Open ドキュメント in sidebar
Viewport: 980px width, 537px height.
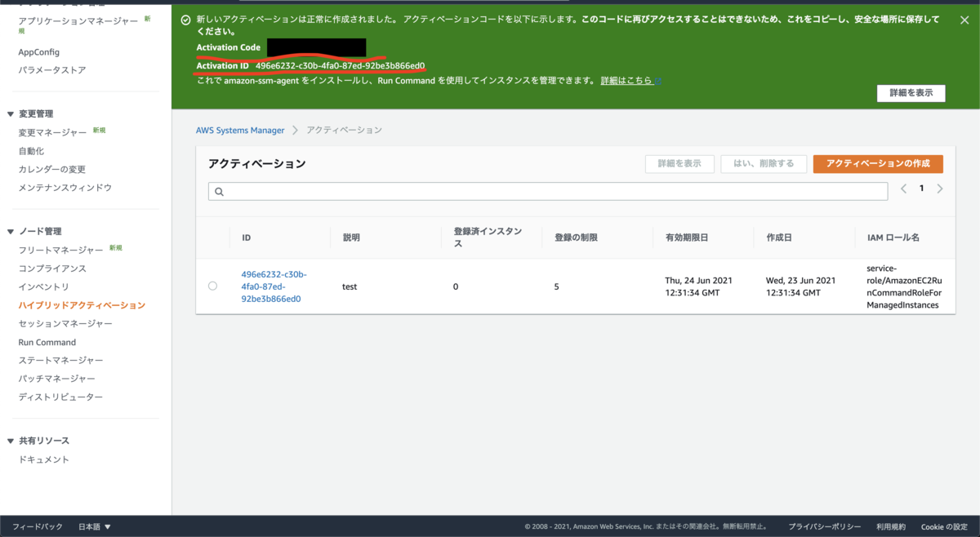(x=44, y=459)
